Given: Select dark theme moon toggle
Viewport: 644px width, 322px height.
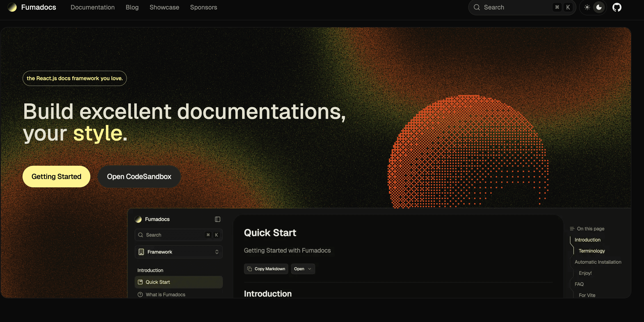Looking at the screenshot, I should (599, 7).
